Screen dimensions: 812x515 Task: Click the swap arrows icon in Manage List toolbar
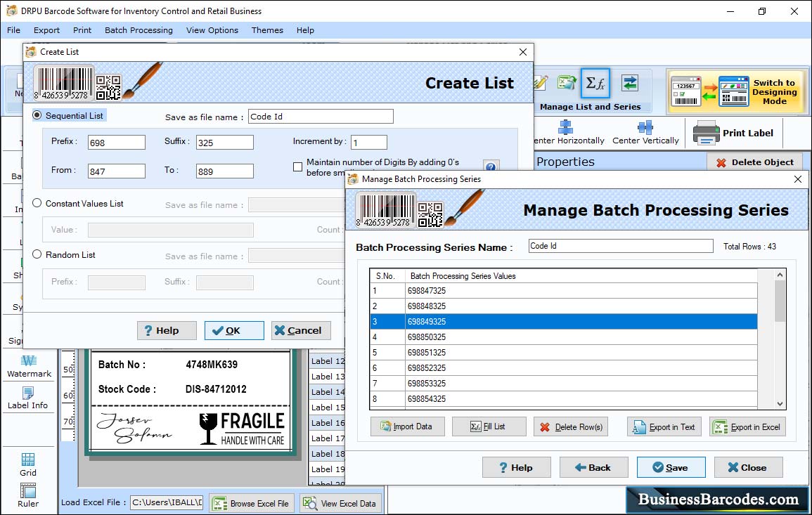tap(630, 83)
